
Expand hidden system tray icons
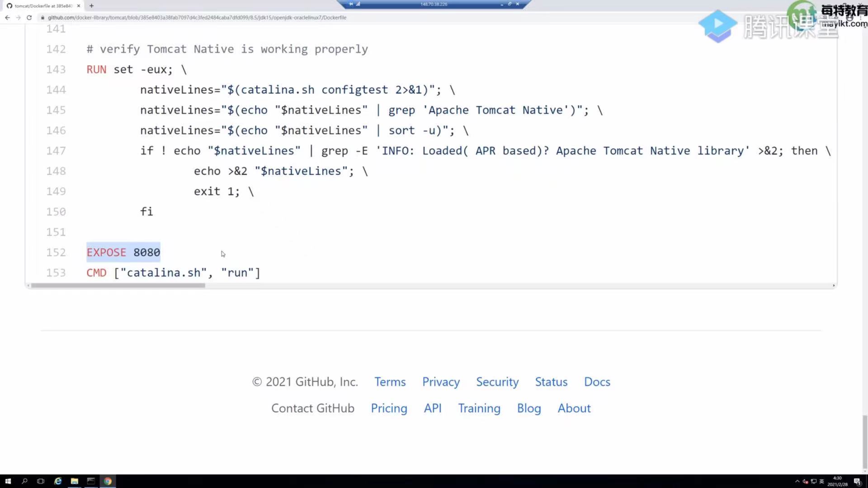(x=797, y=481)
